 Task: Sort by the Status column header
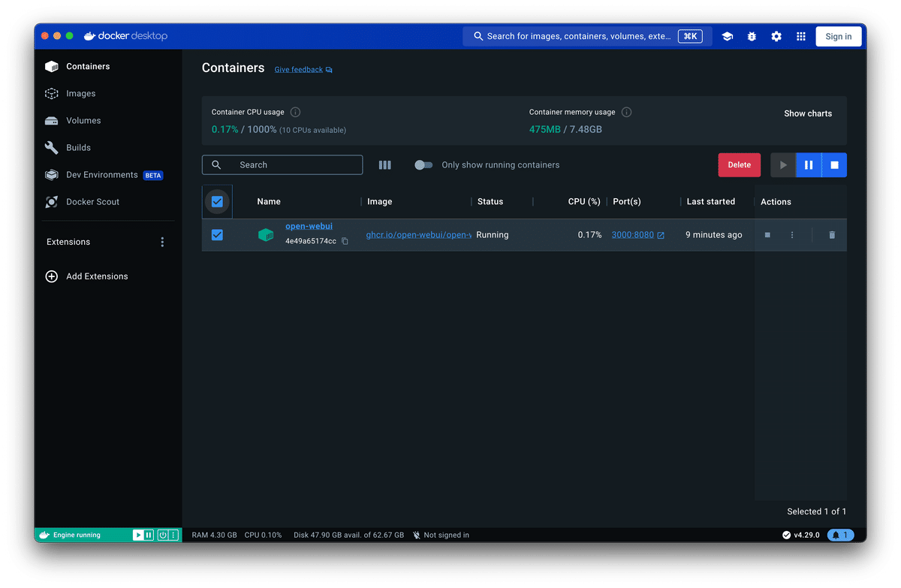pos(490,201)
